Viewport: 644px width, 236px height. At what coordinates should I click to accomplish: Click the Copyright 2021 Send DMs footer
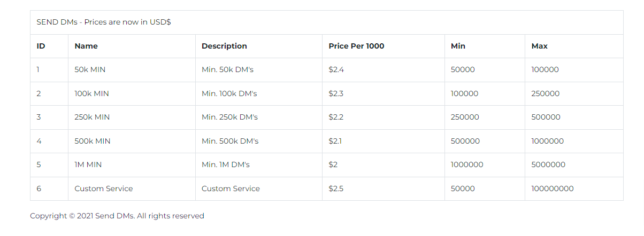click(x=117, y=216)
